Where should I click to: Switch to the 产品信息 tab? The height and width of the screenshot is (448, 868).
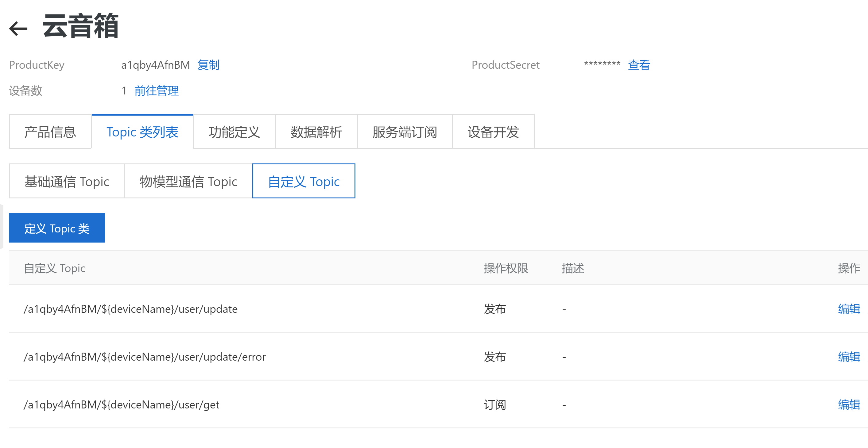(50, 132)
